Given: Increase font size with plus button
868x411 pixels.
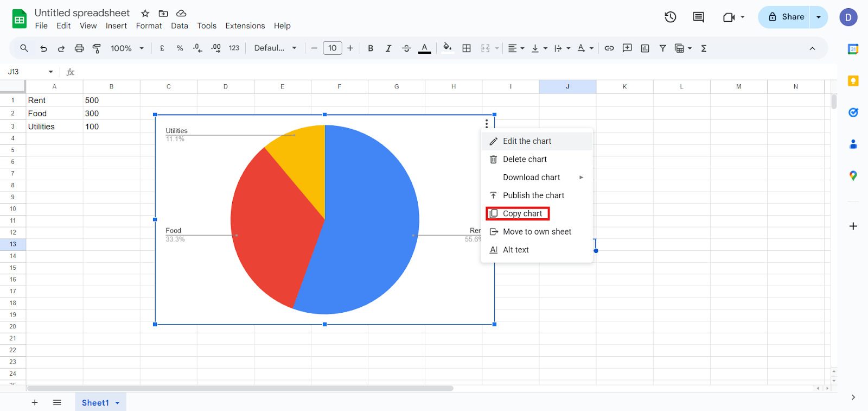Looking at the screenshot, I should [x=350, y=48].
